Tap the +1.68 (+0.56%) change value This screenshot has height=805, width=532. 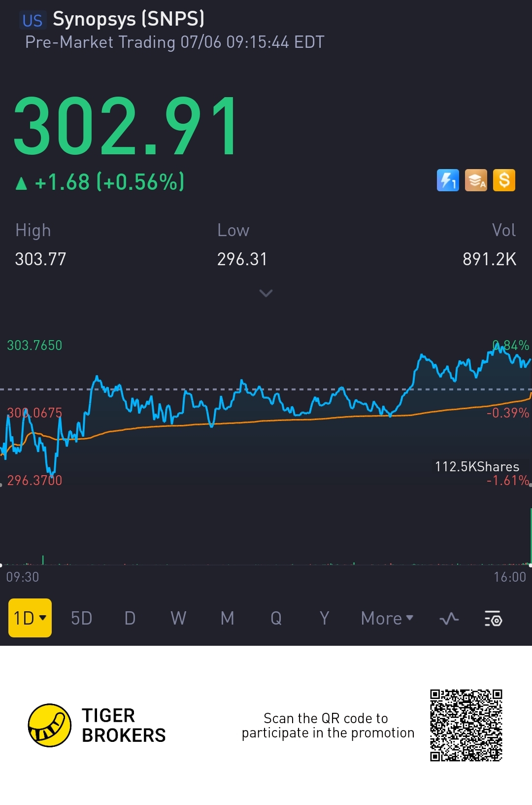109,182
